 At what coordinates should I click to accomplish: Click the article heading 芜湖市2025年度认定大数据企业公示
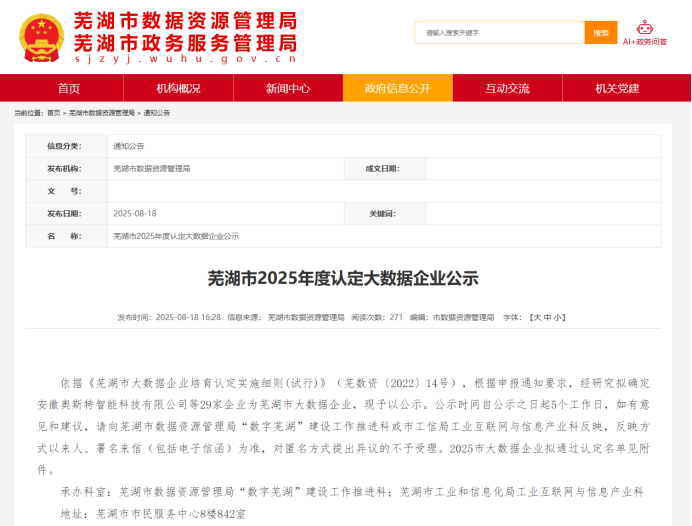(x=343, y=278)
